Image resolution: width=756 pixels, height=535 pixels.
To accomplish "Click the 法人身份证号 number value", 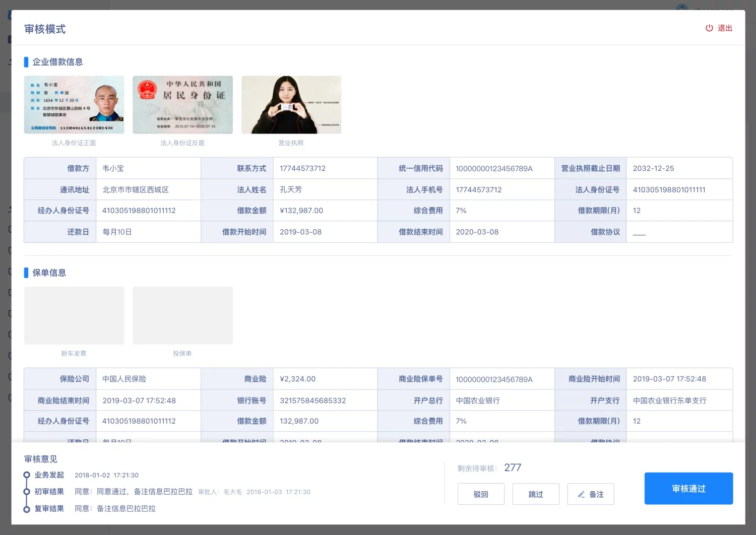I will [x=669, y=189].
